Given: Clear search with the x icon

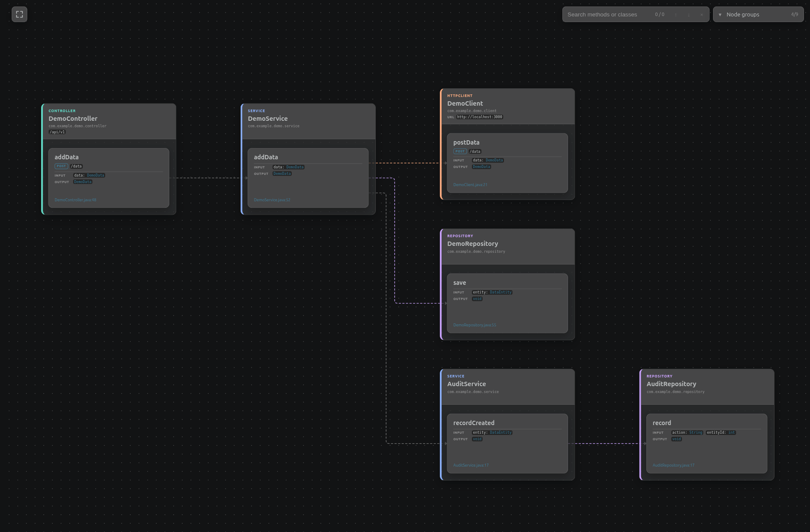Looking at the screenshot, I should pos(702,15).
